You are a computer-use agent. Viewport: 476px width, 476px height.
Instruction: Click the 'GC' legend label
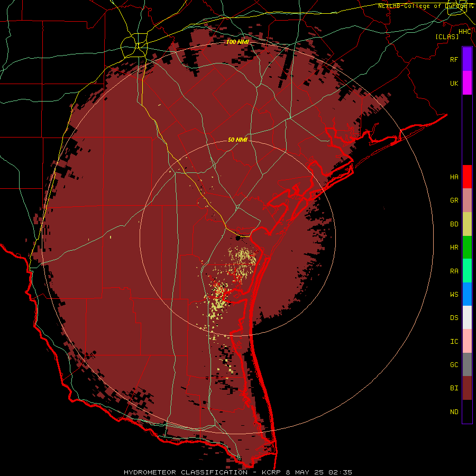click(x=454, y=364)
